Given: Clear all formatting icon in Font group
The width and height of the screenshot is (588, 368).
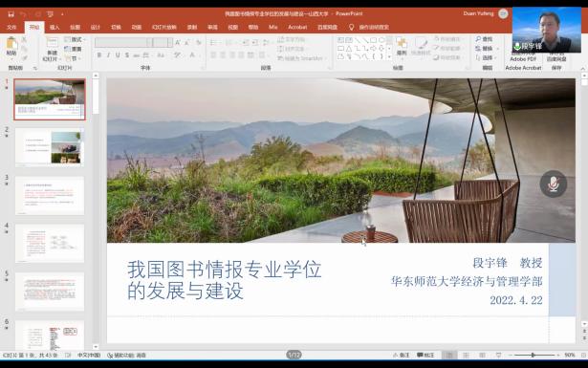Looking at the screenshot, I should [x=199, y=42].
